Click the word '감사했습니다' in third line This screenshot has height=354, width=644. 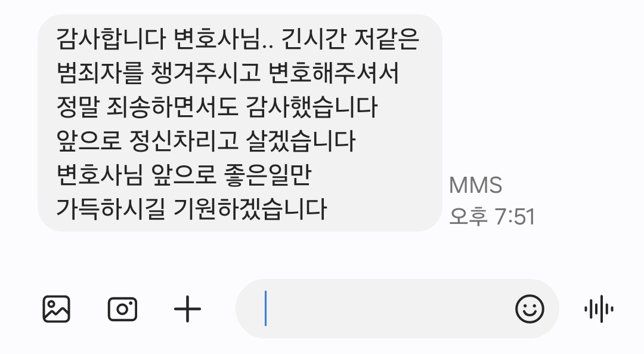click(x=311, y=107)
